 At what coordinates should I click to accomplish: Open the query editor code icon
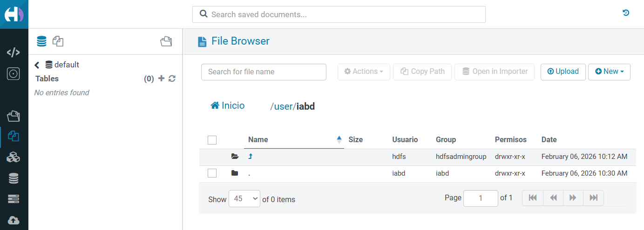click(x=14, y=52)
